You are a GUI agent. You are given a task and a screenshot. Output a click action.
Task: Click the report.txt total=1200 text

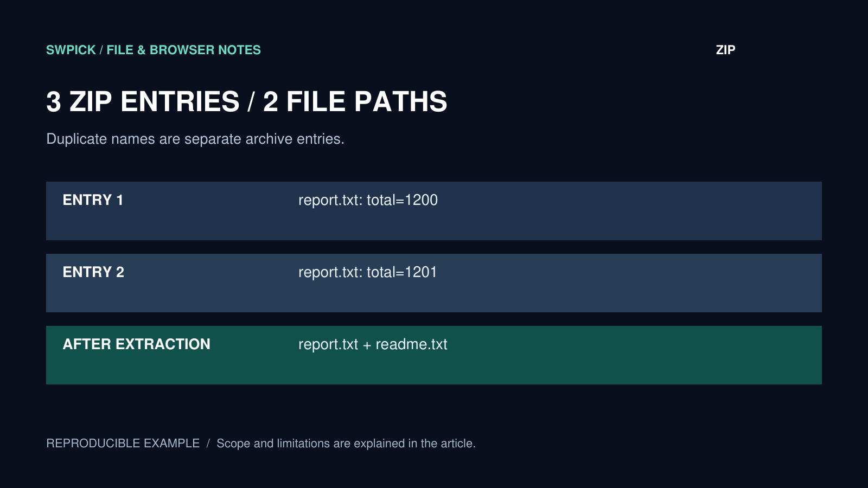[368, 200]
